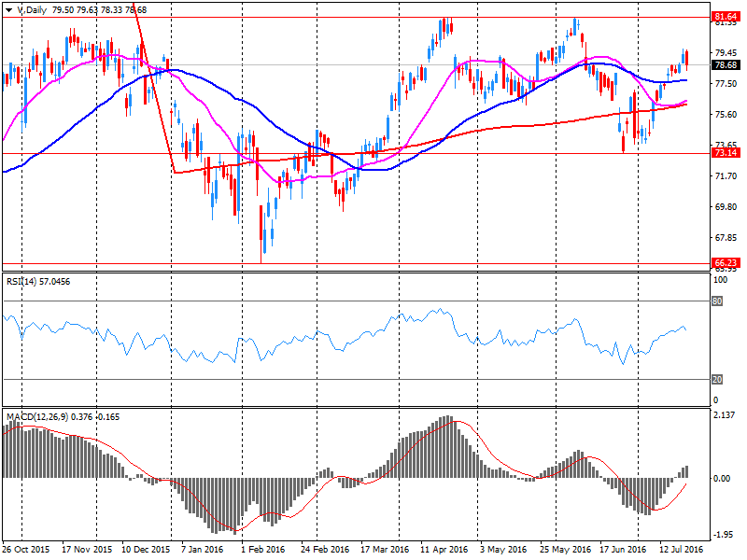
Task: Select the MACD 0.00 scale value
Action: pos(722,478)
